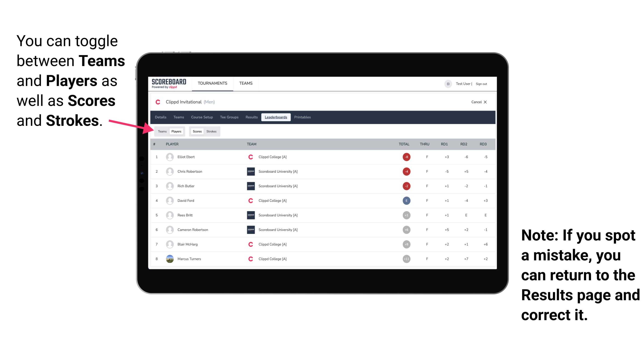
Task: Toggle to Teams leaderboard view
Action: coord(162,131)
